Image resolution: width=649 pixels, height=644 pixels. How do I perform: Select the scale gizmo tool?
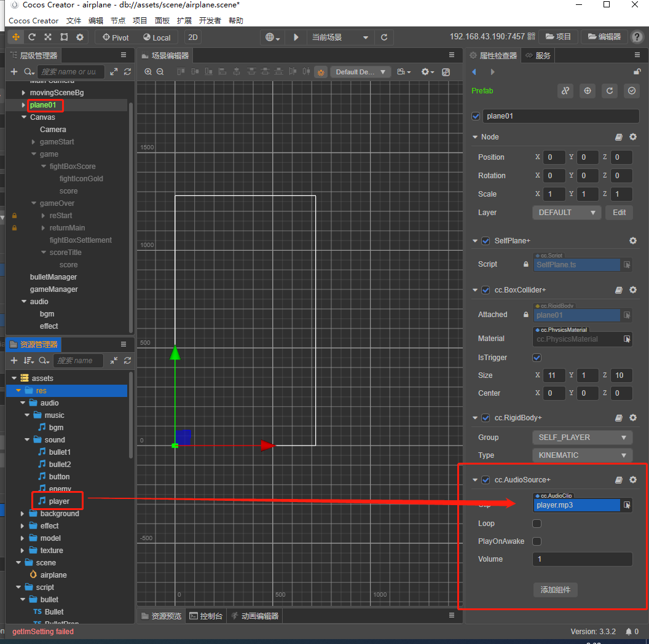(48, 37)
